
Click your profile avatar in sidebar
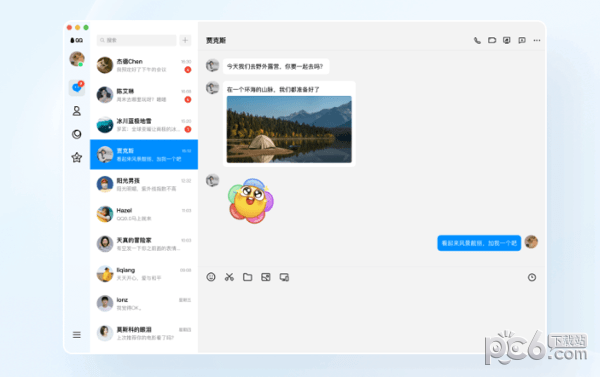point(77,59)
